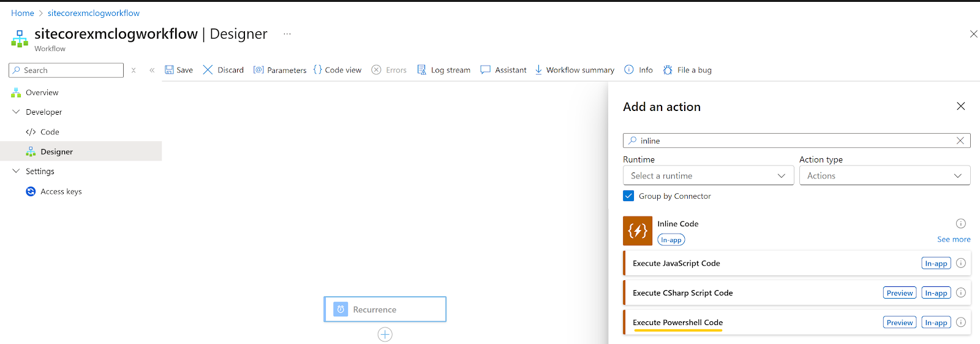Open Select a runtime dropdown

pyautogui.click(x=708, y=175)
